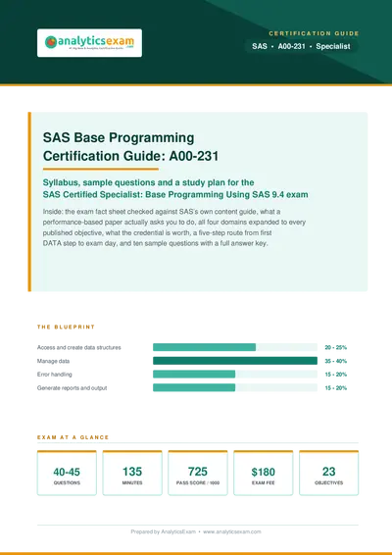Image resolution: width=392 pixels, height=555 pixels.
Task: Click the '35 - 40%' value
Action: click(336, 361)
